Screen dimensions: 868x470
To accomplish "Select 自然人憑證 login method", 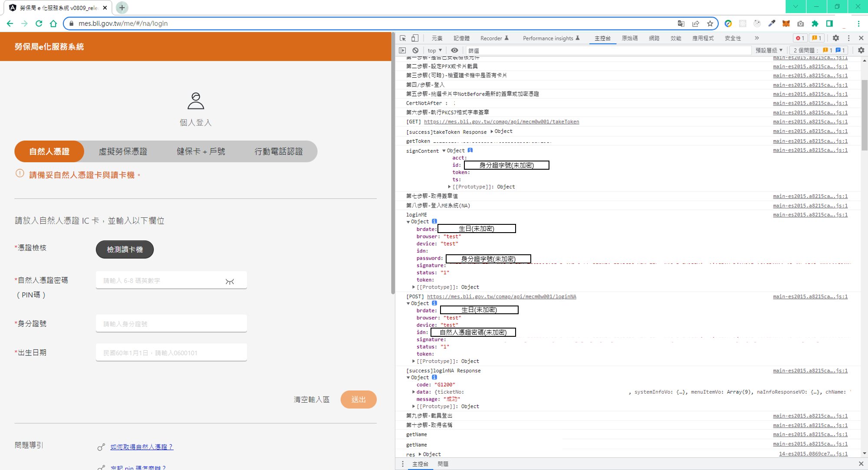I will pyautogui.click(x=49, y=151).
